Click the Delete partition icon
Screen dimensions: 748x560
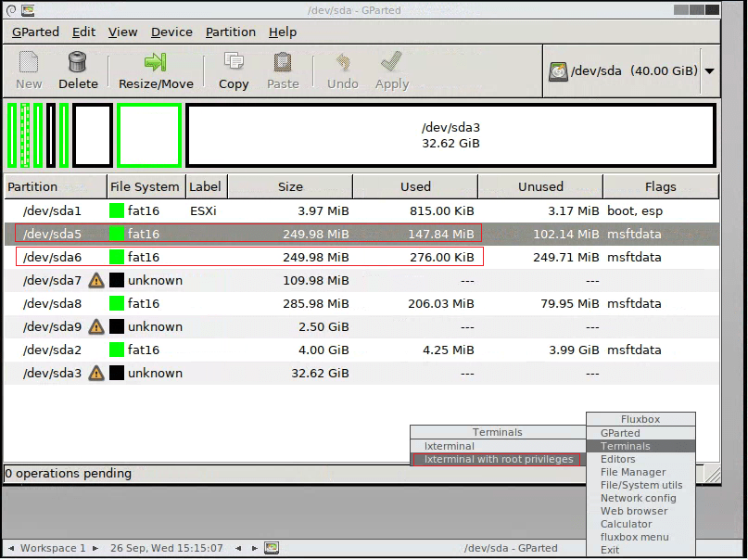pyautogui.click(x=78, y=70)
